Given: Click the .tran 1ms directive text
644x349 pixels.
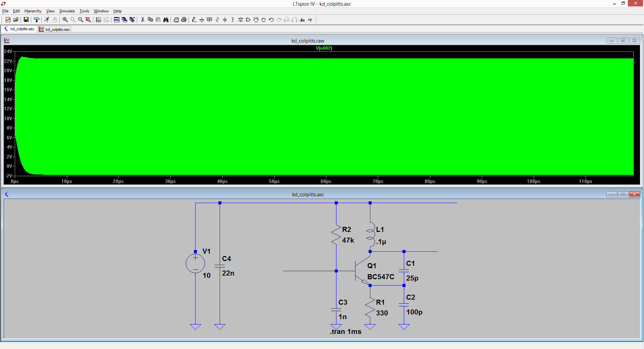Looking at the screenshot, I should [x=345, y=332].
